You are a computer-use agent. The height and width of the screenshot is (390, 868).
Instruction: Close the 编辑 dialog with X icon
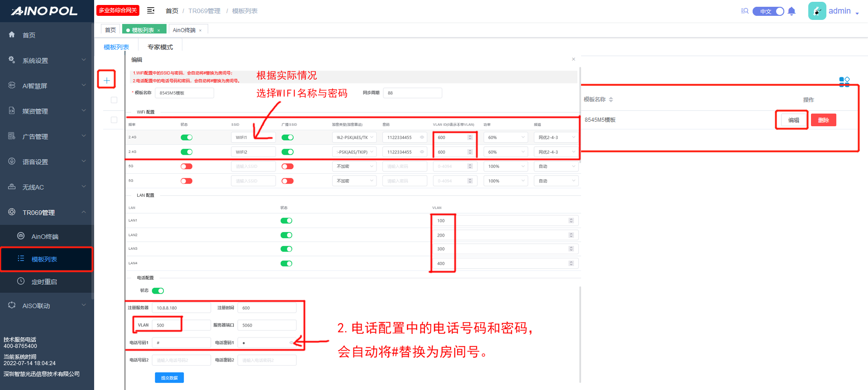[573, 59]
